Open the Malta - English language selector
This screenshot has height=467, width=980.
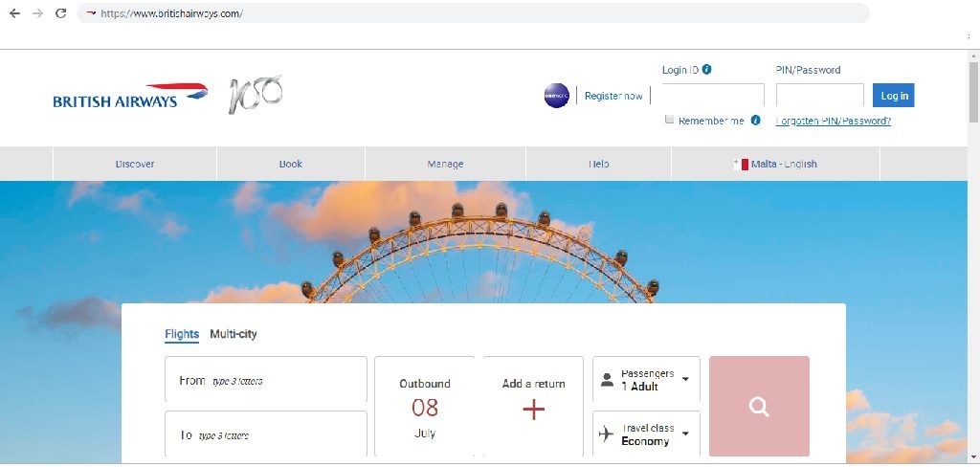(x=775, y=164)
